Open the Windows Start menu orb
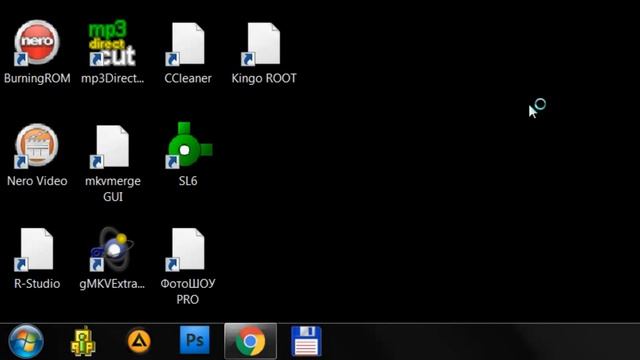This screenshot has height=360, width=640. point(26,341)
